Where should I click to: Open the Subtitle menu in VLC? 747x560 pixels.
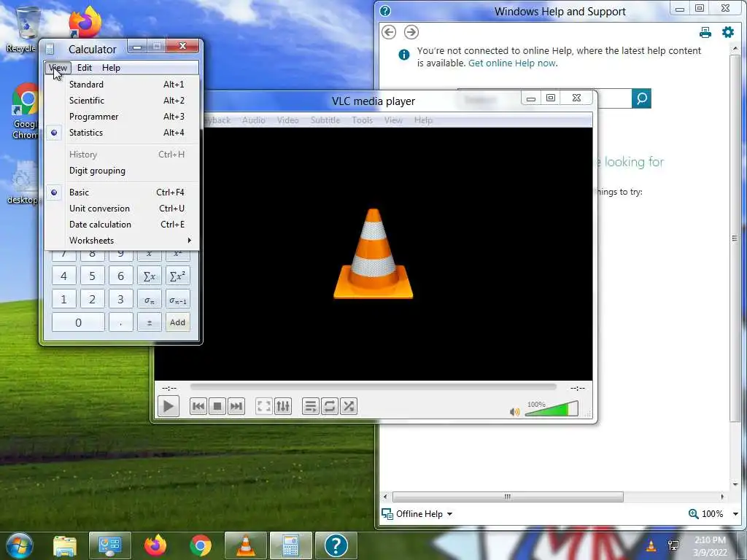click(x=325, y=120)
